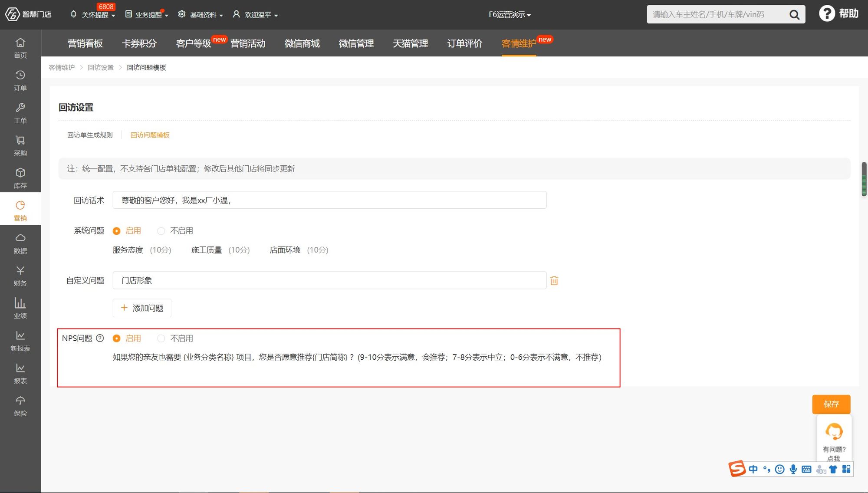Open the 数据 cloud data icon
This screenshot has height=493, width=868.
click(20, 243)
